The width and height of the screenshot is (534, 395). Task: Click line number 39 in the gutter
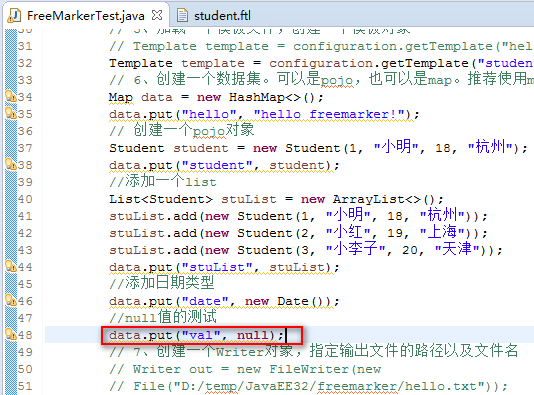coord(25,182)
